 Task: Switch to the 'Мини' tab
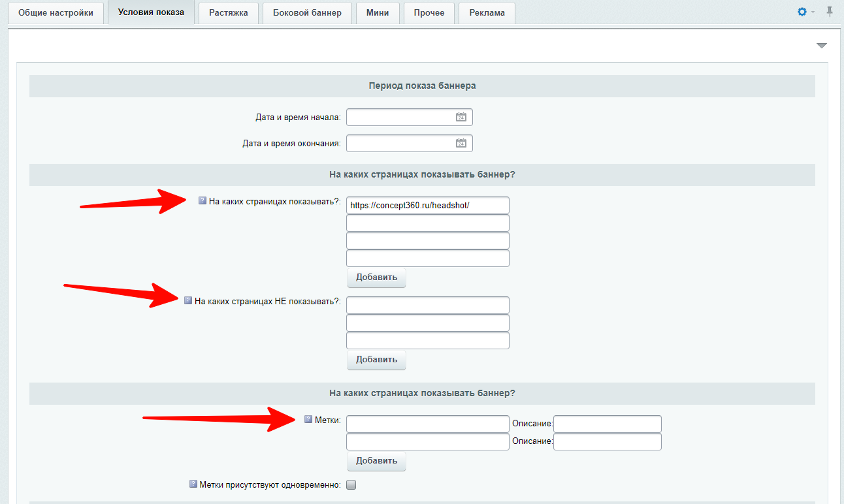click(x=378, y=12)
